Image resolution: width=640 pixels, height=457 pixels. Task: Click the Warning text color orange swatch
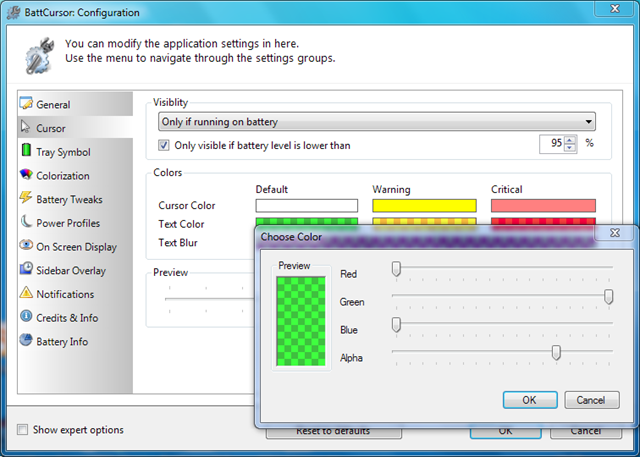[424, 221]
